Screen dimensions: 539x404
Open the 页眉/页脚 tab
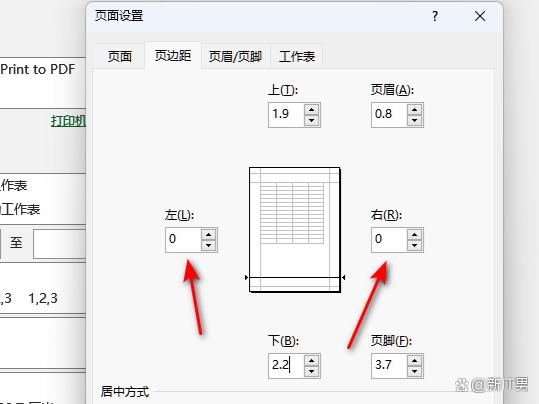[235, 56]
